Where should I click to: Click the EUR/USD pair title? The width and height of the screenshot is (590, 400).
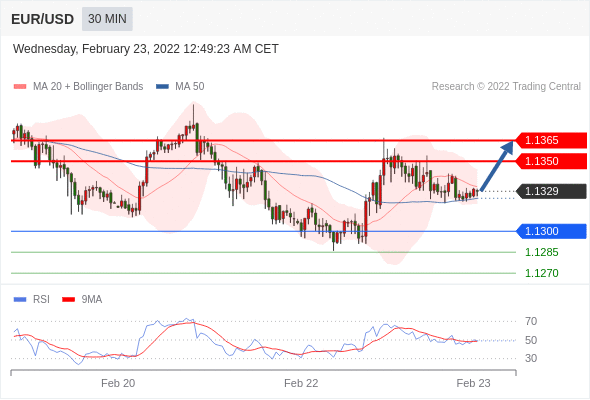click(x=43, y=19)
